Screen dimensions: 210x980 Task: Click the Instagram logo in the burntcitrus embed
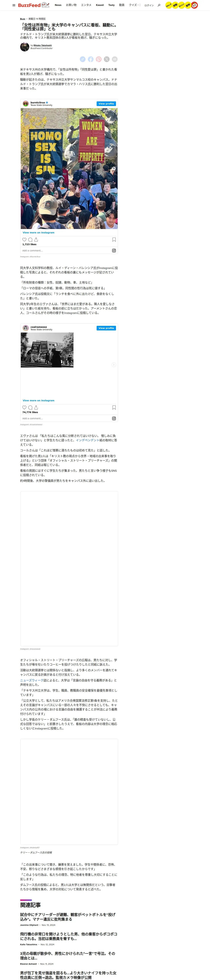click(x=114, y=250)
